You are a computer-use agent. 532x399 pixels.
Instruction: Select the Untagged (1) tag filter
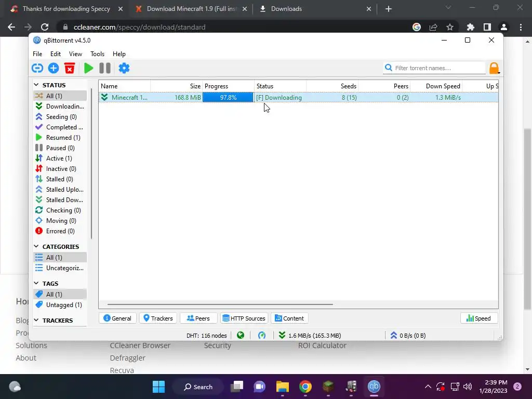[x=60, y=304]
